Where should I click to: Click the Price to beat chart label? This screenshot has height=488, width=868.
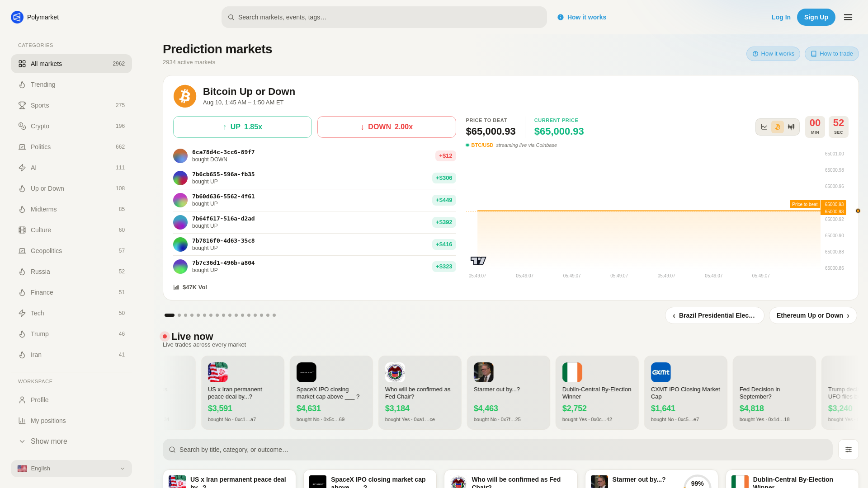click(x=805, y=204)
